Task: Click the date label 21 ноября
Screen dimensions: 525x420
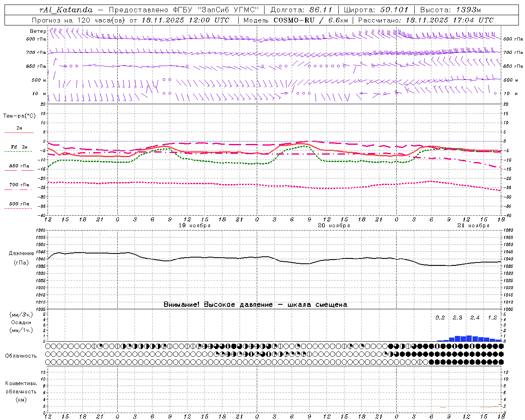Action: click(474, 226)
